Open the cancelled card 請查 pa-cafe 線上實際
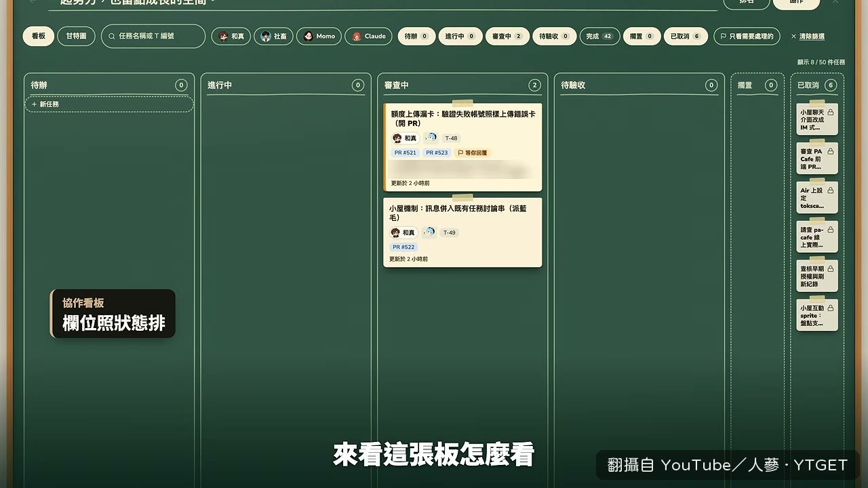Screen dimensions: 868x488 click(817, 237)
